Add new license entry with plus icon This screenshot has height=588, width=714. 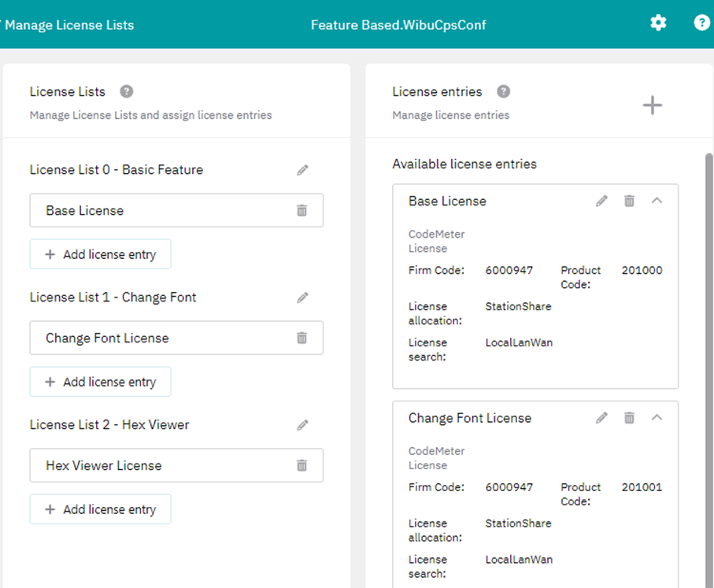coord(653,105)
